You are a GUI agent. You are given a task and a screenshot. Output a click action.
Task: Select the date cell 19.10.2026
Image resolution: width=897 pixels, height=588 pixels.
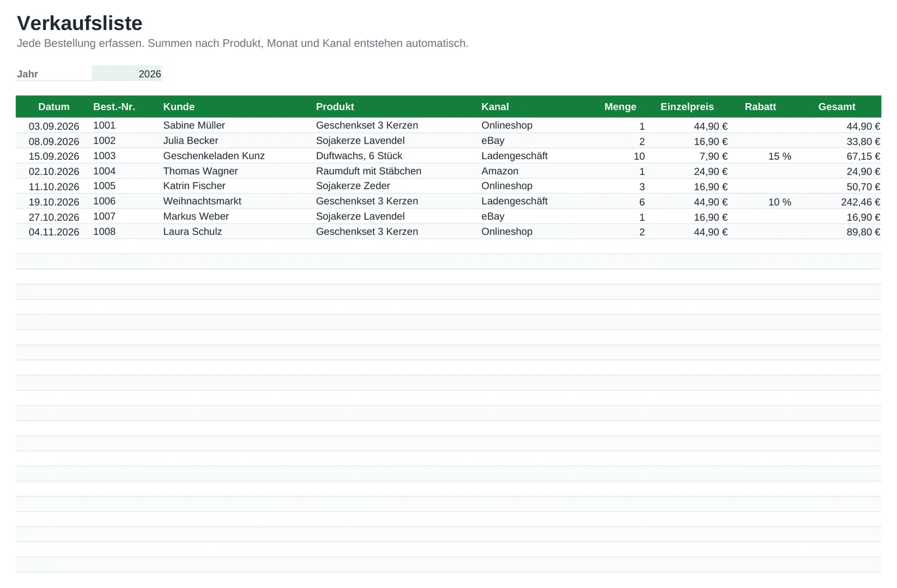[x=54, y=202]
